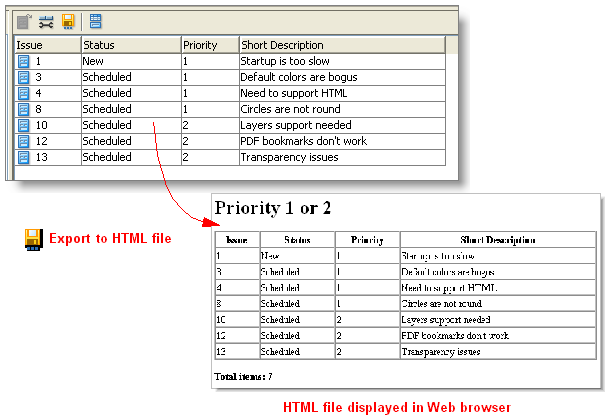Click the Scheduled status of issue 10
Viewport: 609px width, 420px height.
coord(107,126)
